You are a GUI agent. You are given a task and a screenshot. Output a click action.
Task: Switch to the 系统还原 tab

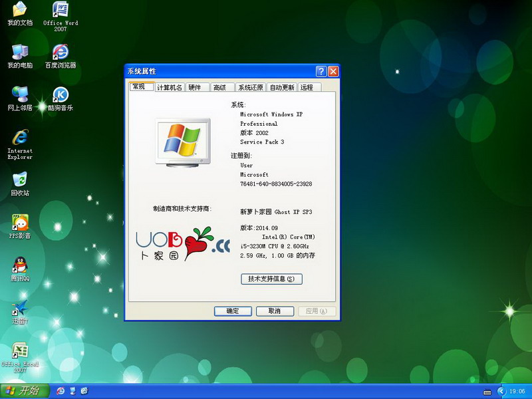pyautogui.click(x=251, y=88)
